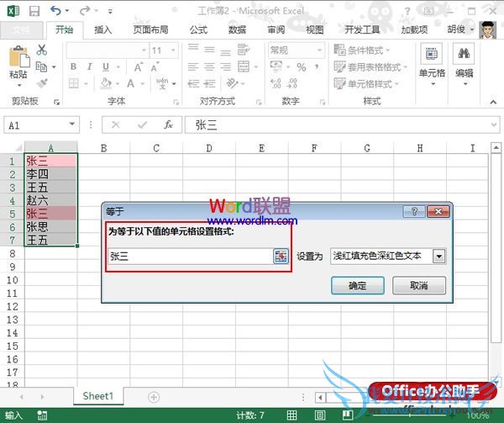Click the value input field containing 张三
The height and width of the screenshot is (423, 504).
click(x=191, y=256)
